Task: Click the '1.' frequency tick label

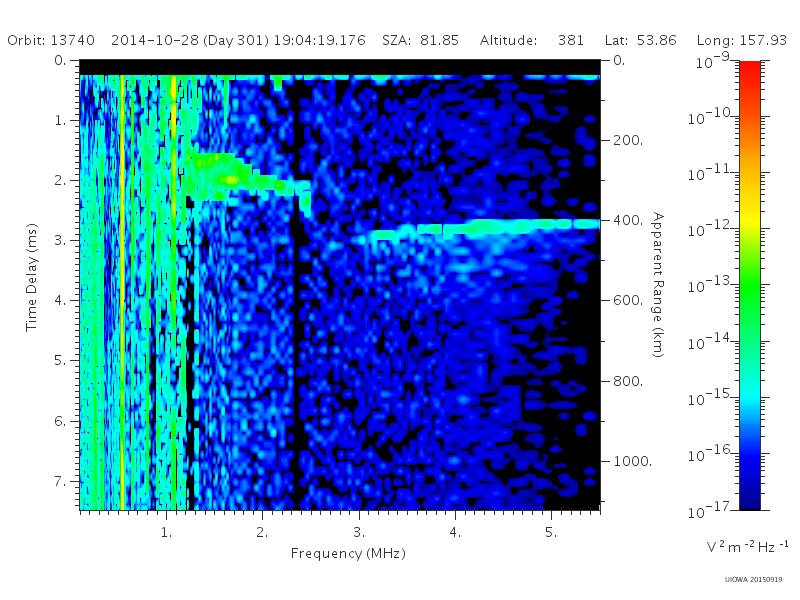Action: pos(166,532)
